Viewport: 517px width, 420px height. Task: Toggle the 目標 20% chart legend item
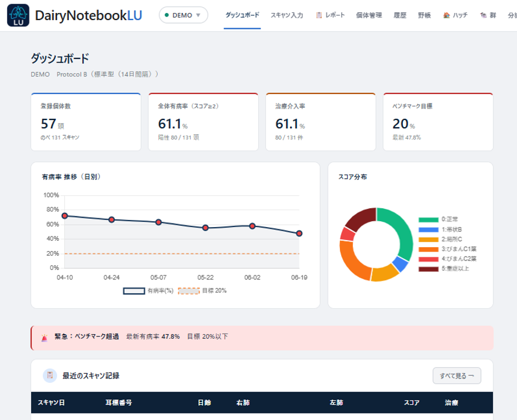click(202, 291)
